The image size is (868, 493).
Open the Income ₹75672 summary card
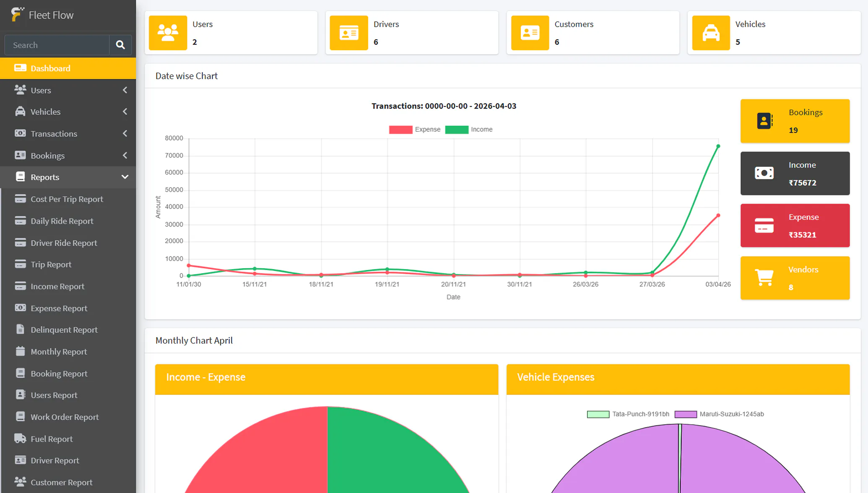point(795,173)
